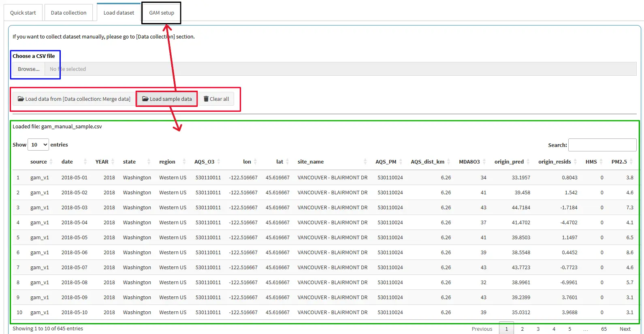This screenshot has height=334, width=644.
Task: Click the sort arrows on the date column
Action: (x=85, y=162)
